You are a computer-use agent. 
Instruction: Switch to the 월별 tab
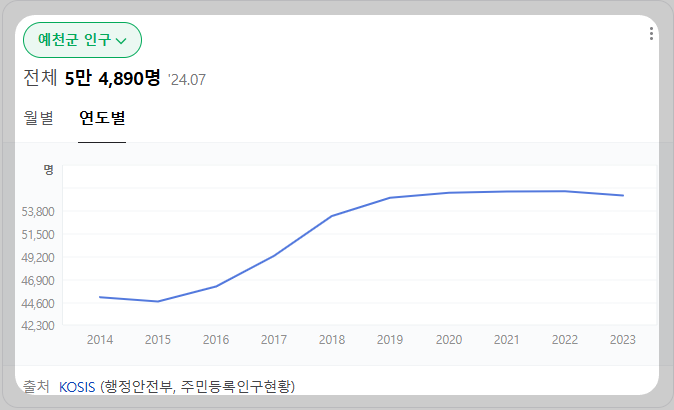[x=38, y=118]
